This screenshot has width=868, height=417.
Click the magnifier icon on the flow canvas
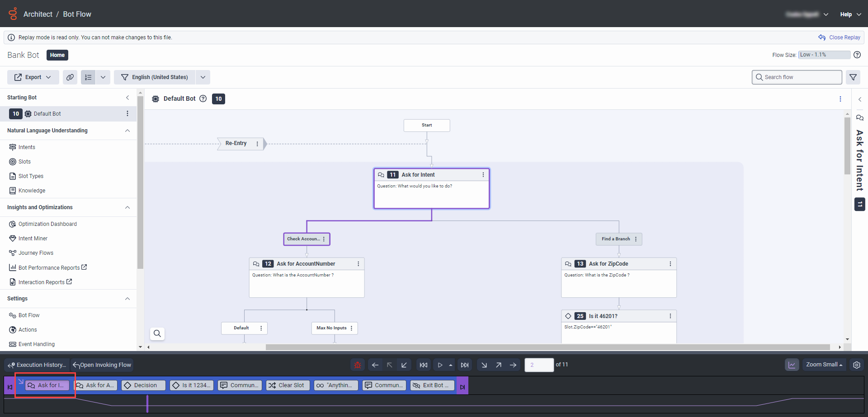(157, 333)
